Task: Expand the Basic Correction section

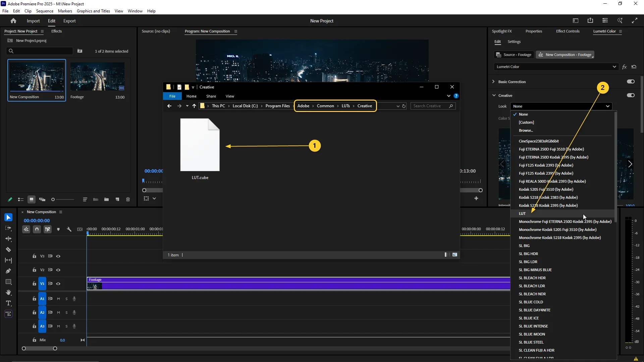Action: [x=493, y=81]
